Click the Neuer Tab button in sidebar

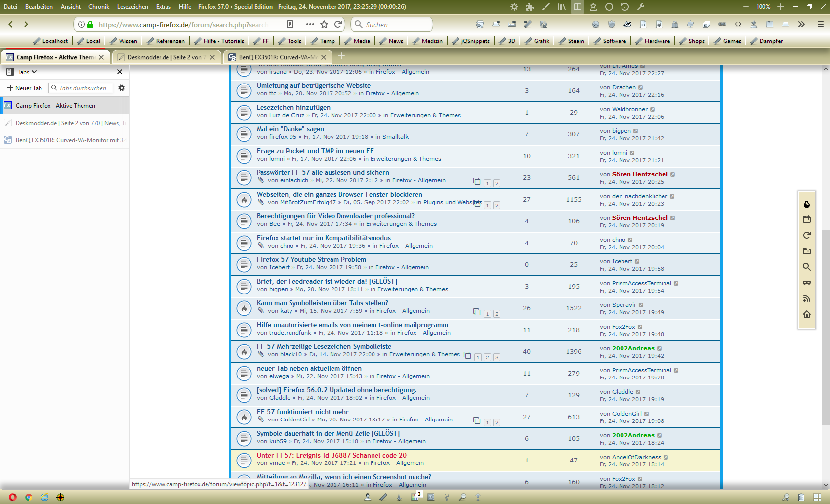25,88
